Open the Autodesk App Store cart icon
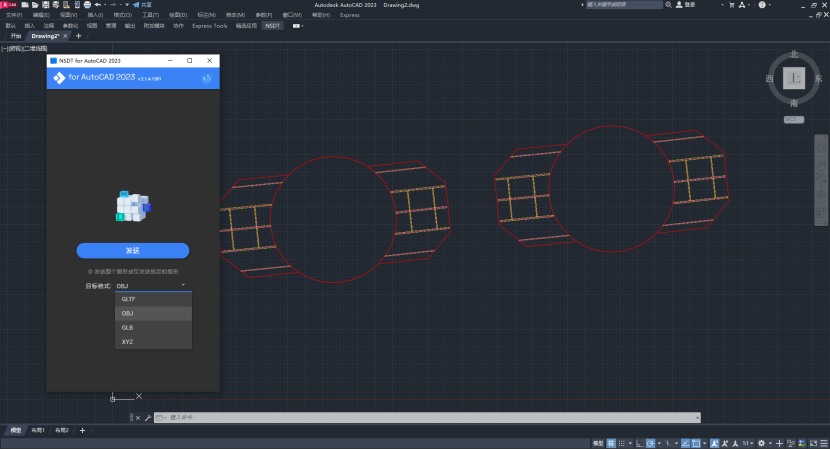The image size is (830, 450). pyautogui.click(x=732, y=5)
